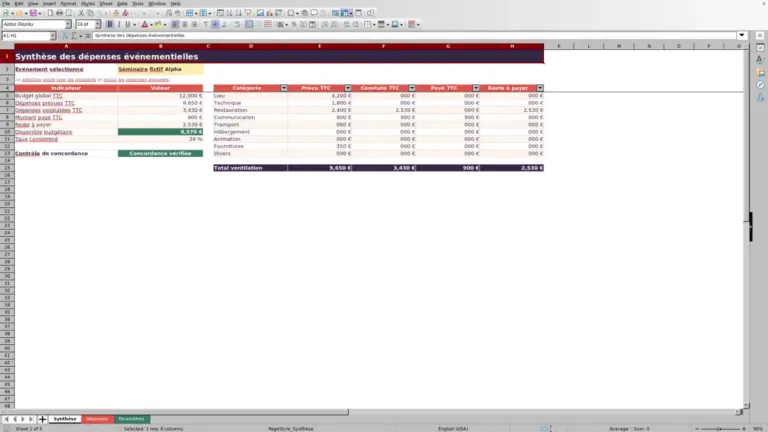
Task: Click the Sort ascending icon
Action: [x=229, y=13]
